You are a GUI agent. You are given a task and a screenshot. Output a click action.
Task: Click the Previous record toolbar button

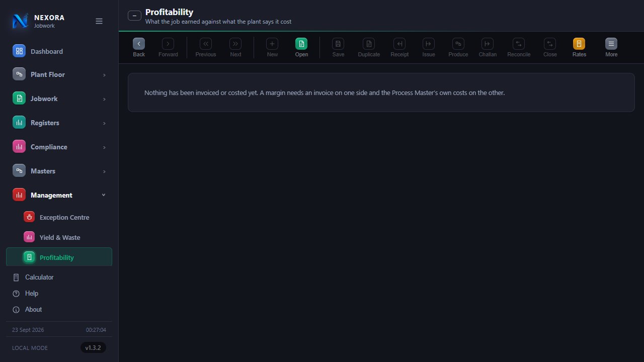coord(206,48)
